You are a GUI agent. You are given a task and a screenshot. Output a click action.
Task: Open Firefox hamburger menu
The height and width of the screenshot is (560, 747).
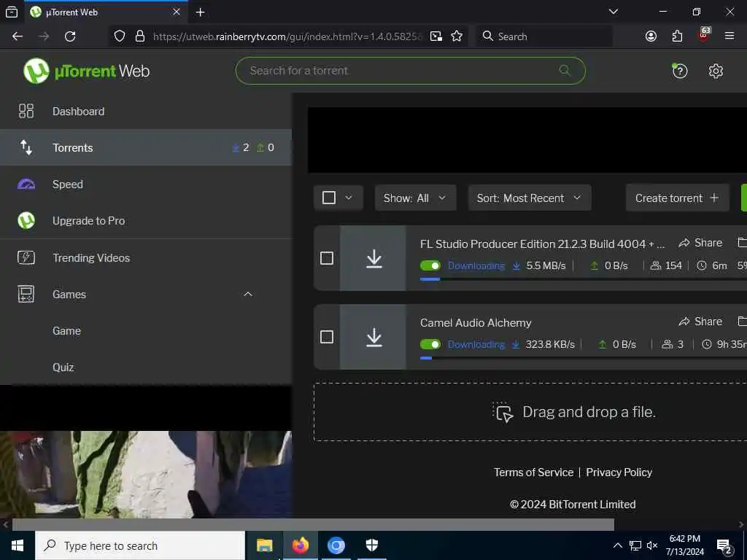pos(729,36)
